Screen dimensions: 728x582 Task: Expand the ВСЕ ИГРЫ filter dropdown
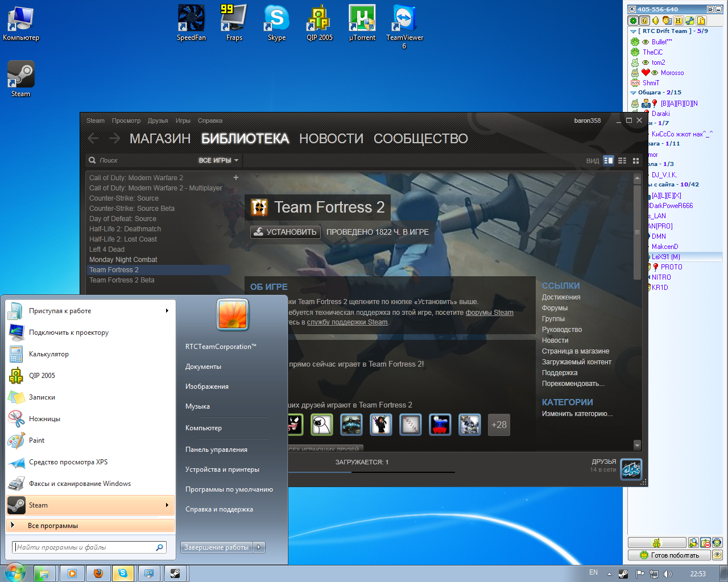tap(218, 160)
